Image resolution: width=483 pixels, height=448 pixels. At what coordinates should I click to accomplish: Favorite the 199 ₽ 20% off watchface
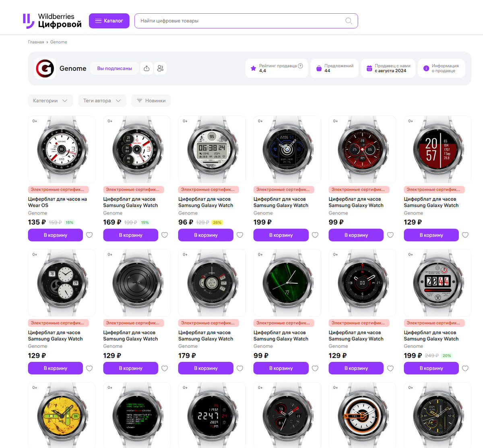pyautogui.click(x=465, y=368)
